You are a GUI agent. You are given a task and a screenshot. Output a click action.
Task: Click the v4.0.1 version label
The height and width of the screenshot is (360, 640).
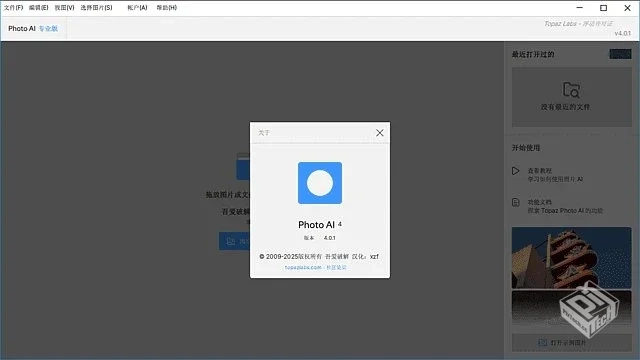coord(623,33)
